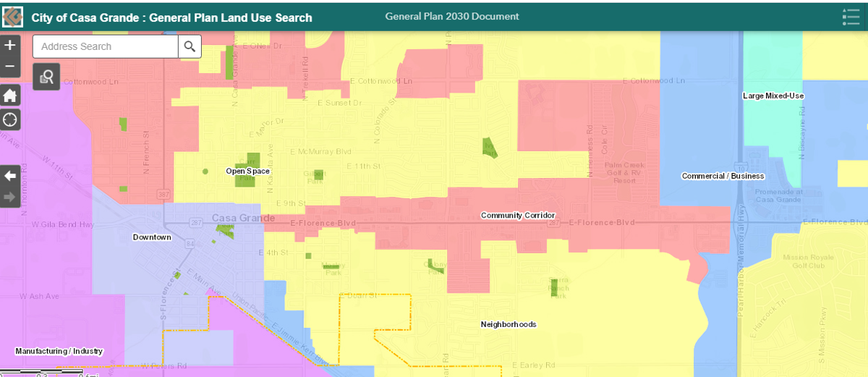This screenshot has height=377, width=868.
Task: Open the document query search widget
Action: (46, 77)
